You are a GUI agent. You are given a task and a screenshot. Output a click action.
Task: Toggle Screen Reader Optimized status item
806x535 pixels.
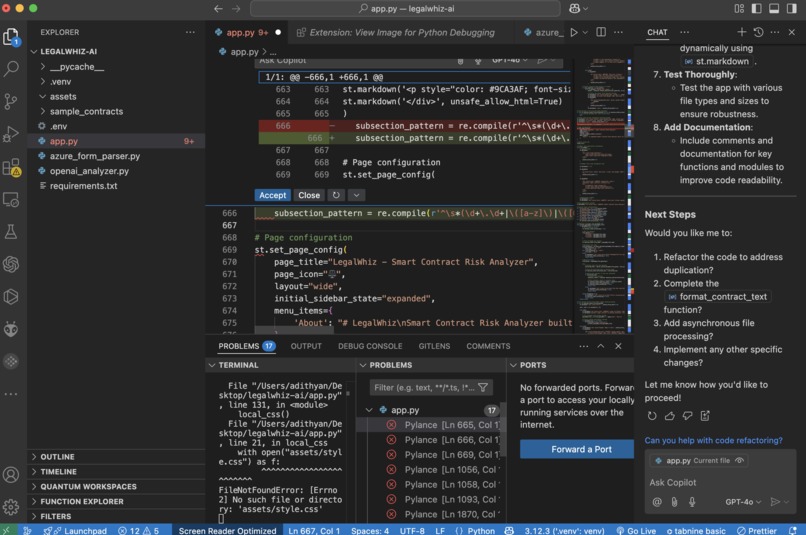[x=227, y=530]
